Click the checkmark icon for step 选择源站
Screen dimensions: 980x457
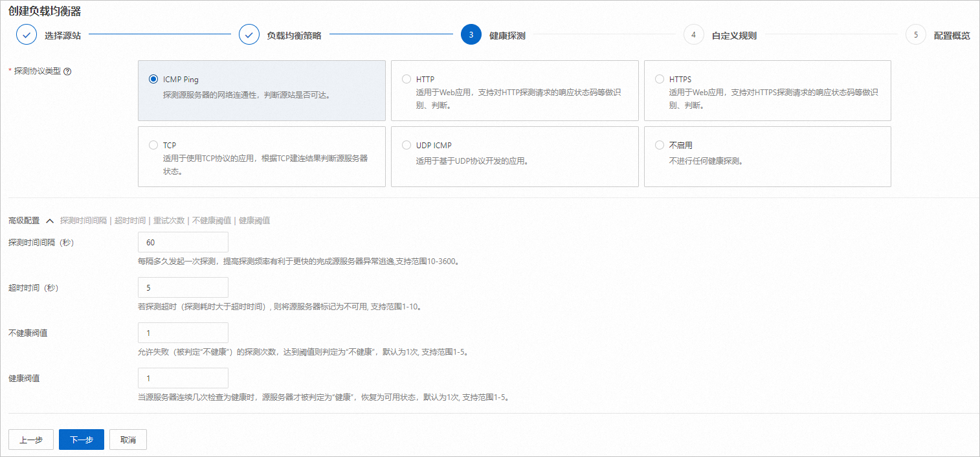(x=27, y=35)
